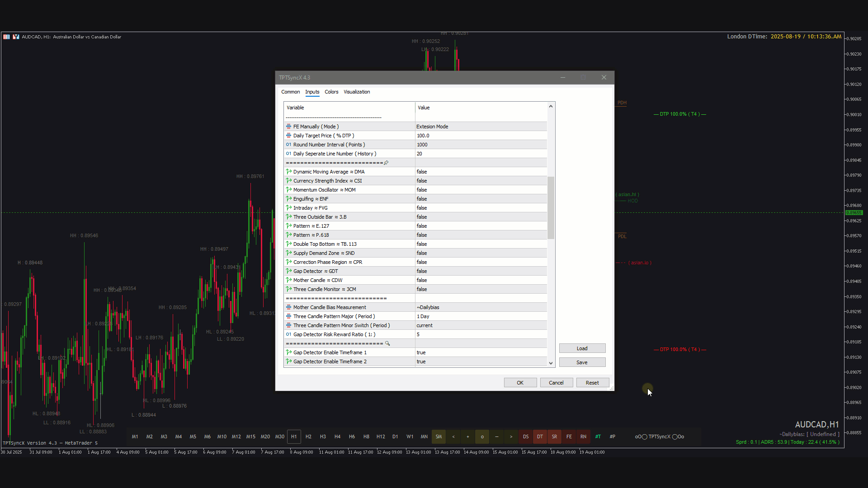Screen dimensions: 868x488
Task: Open current value of Three Candle Pattern Minor Switch
Action: [481, 325]
